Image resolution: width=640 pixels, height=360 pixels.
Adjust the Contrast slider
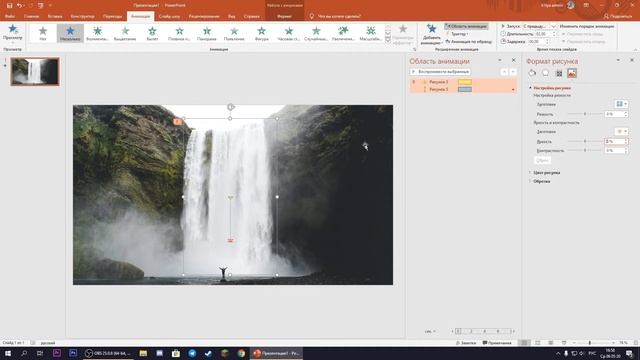tap(584, 150)
